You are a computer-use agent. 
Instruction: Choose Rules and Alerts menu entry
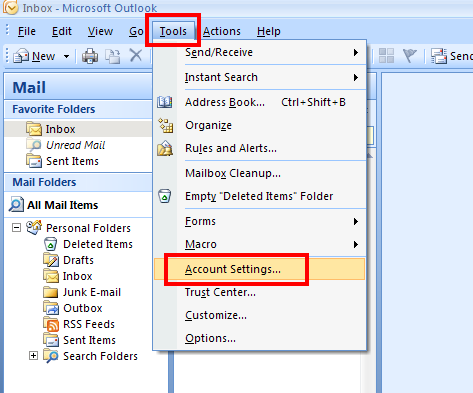259,148
